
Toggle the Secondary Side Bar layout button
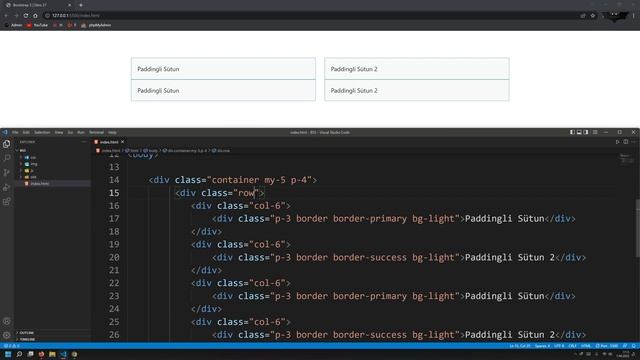coord(586,132)
